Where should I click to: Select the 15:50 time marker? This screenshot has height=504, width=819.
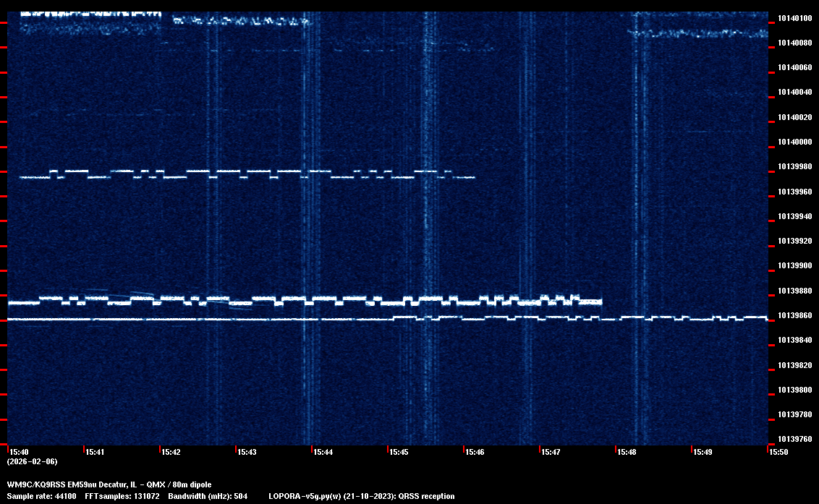(x=778, y=452)
